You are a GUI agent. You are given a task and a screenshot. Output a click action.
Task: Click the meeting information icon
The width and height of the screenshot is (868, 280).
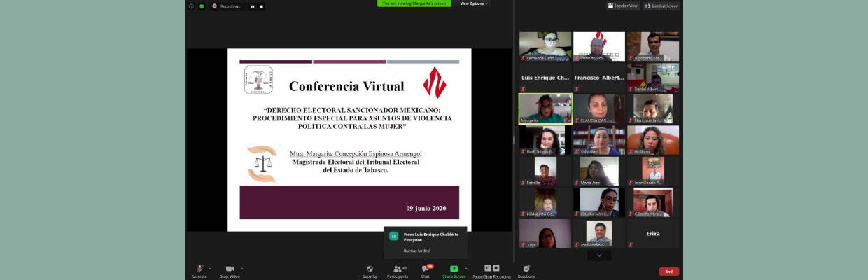click(x=191, y=6)
